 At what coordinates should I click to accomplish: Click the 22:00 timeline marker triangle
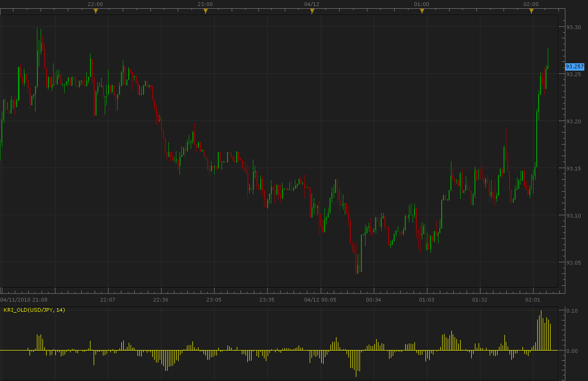96,11
